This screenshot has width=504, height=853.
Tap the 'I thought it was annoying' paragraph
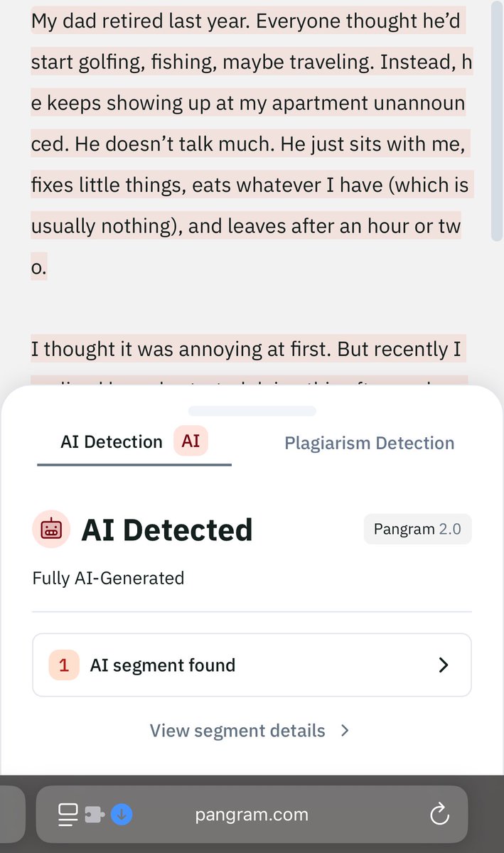click(246, 349)
